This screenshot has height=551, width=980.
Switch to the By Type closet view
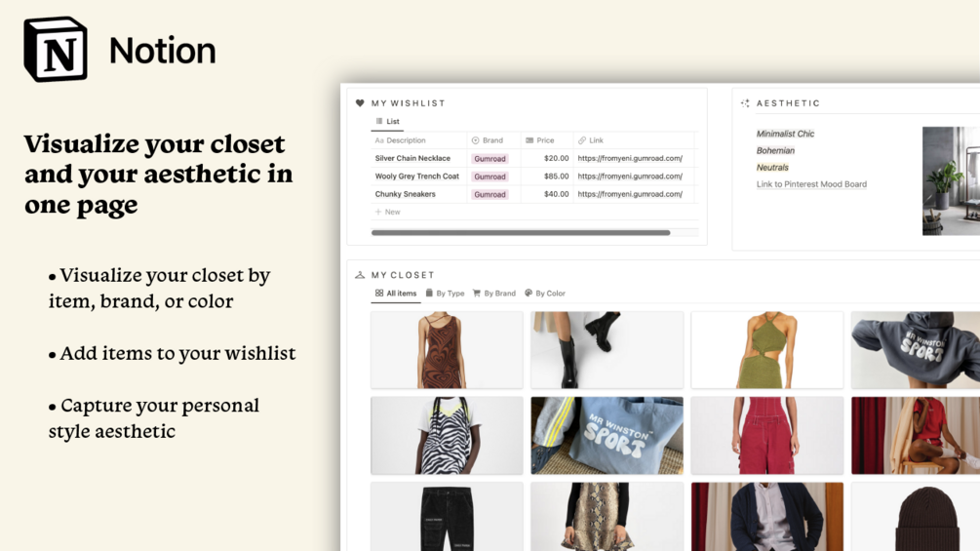pyautogui.click(x=445, y=293)
